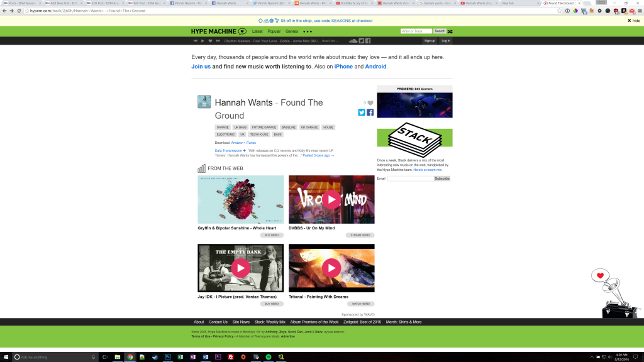Open the Data Transmission blog link
Screen dimensions: 644x362
click(228, 151)
